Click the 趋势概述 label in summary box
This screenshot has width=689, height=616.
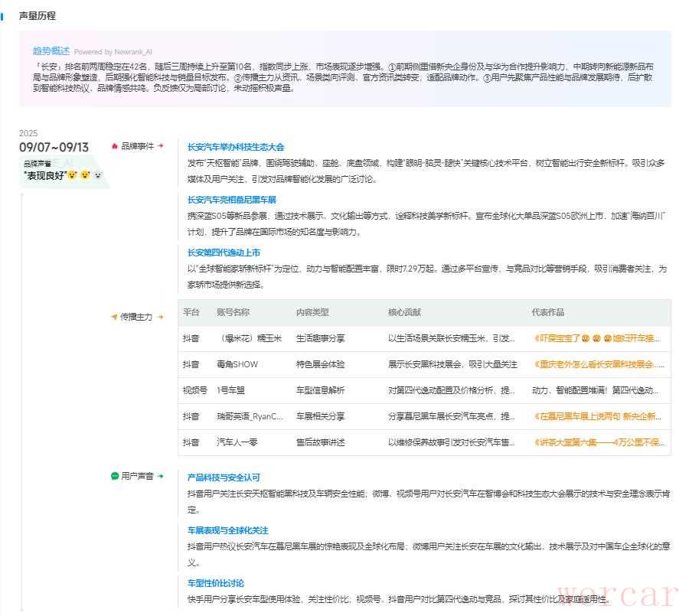point(51,51)
